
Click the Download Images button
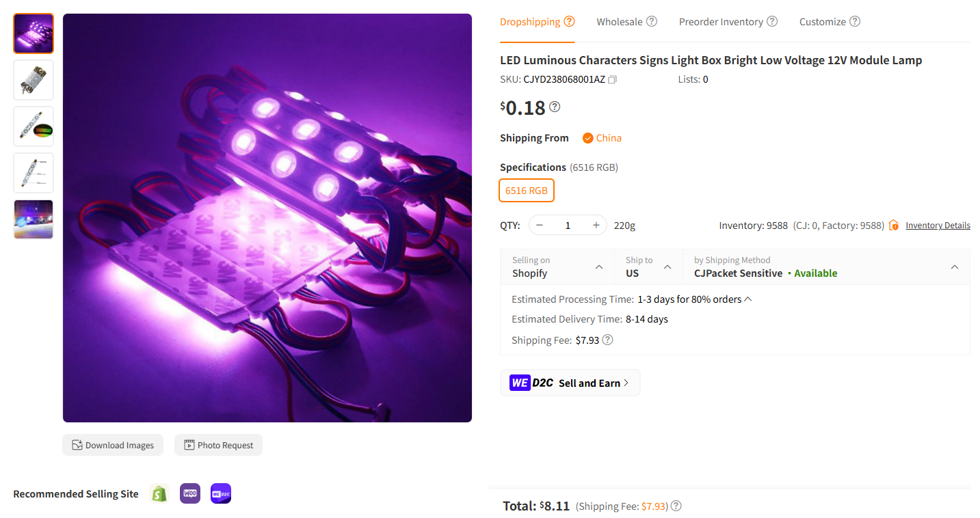click(113, 445)
